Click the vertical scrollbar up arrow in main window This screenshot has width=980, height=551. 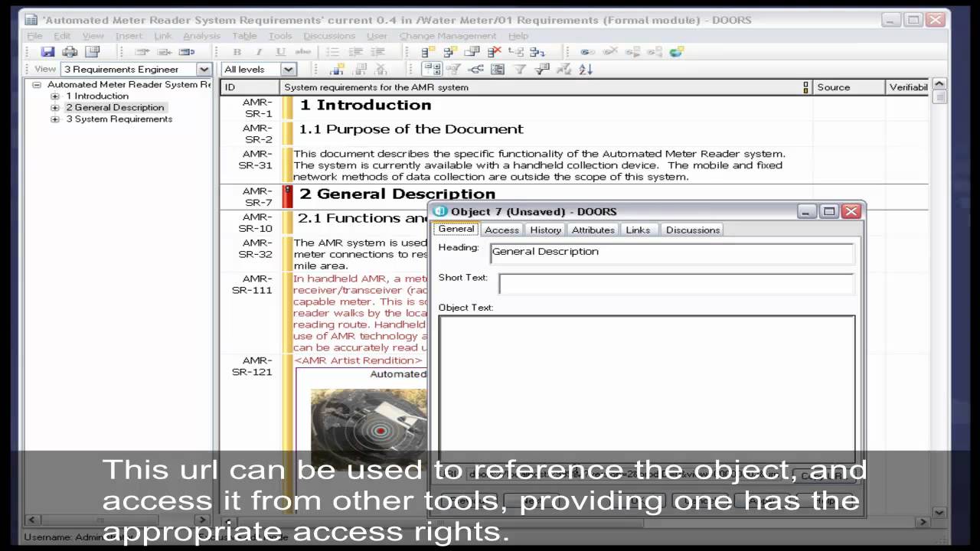(940, 84)
